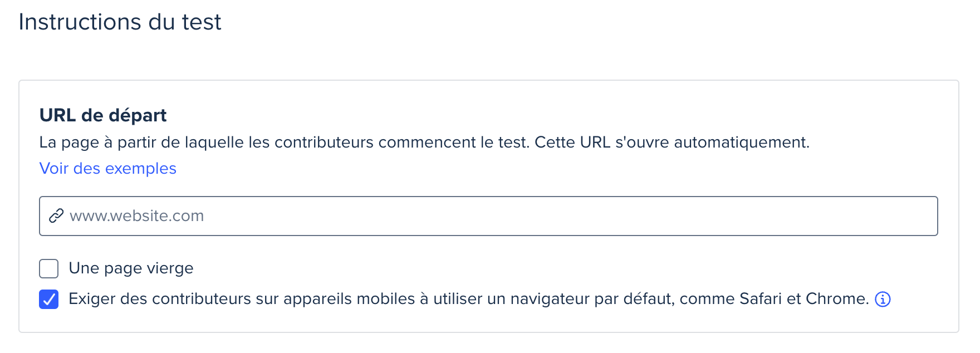Screen dimensions: 980x353
Task: Click the 'Instructions du test' heading
Action: [x=120, y=22]
